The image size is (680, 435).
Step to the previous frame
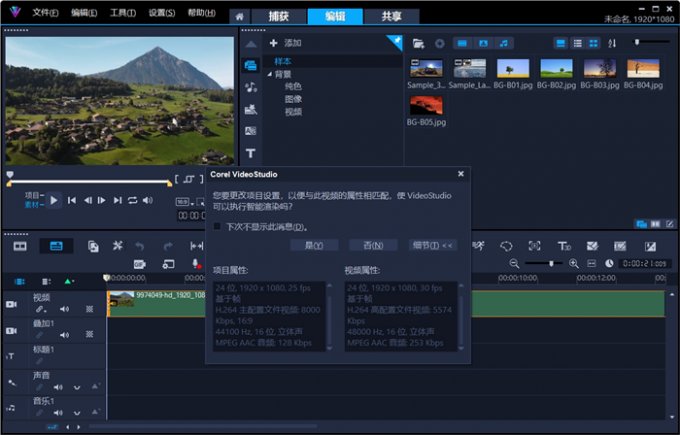point(88,200)
